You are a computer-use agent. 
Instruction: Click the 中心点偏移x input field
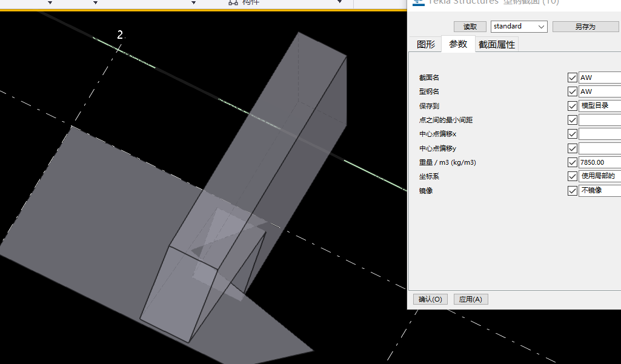click(600, 134)
